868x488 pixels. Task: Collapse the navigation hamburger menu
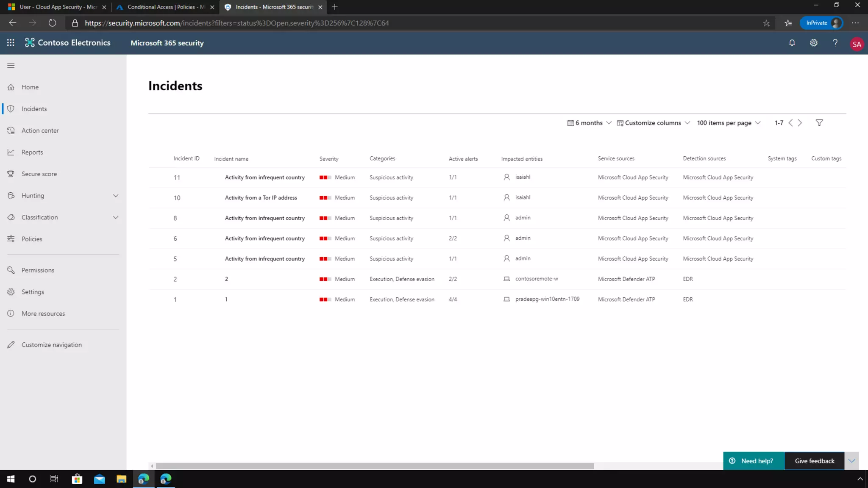point(11,66)
